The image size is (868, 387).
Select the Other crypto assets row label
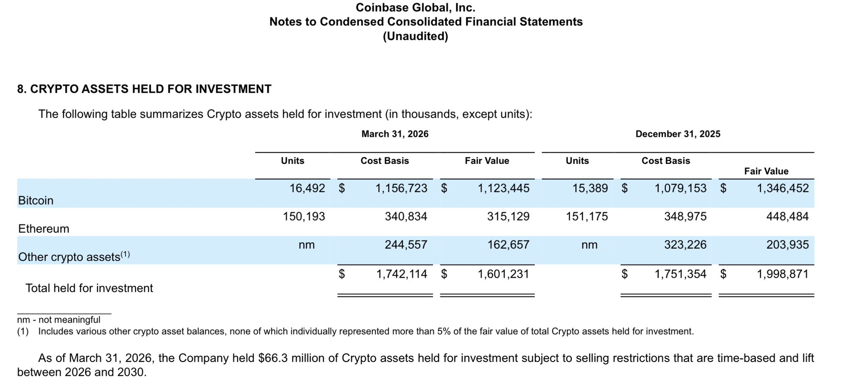[74, 257]
